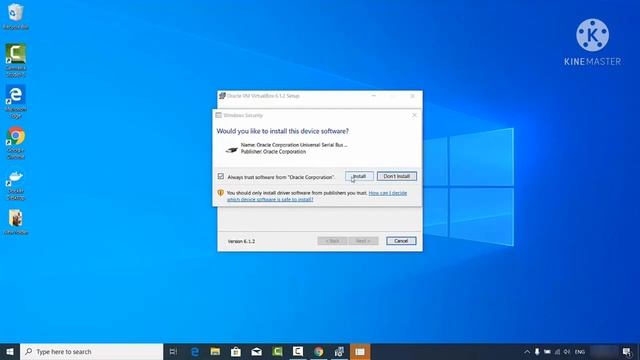The height and width of the screenshot is (360, 640).
Task: Toggle Always trust software from Oracle Corporation
Action: click(221, 176)
